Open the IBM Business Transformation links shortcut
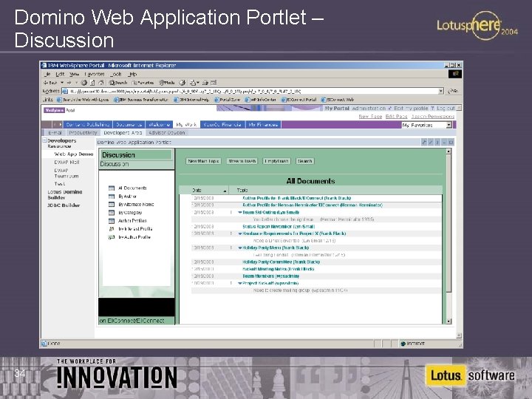 coord(141,100)
